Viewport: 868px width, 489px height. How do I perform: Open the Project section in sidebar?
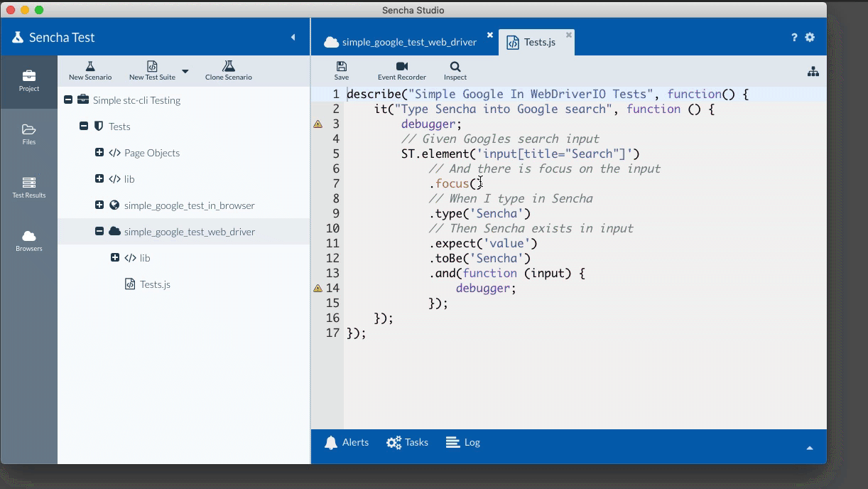point(29,82)
